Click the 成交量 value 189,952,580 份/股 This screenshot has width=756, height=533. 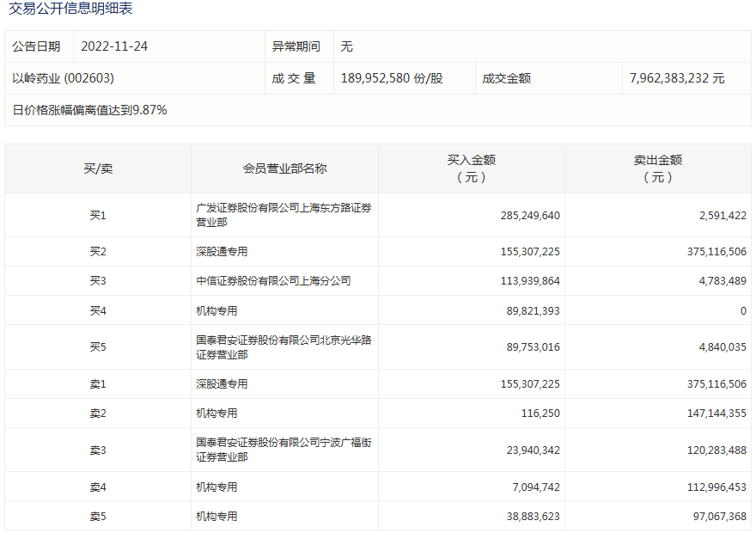(392, 78)
